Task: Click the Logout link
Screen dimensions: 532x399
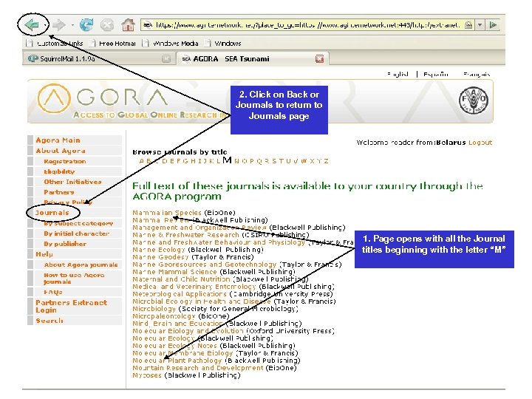Action: coord(480,143)
